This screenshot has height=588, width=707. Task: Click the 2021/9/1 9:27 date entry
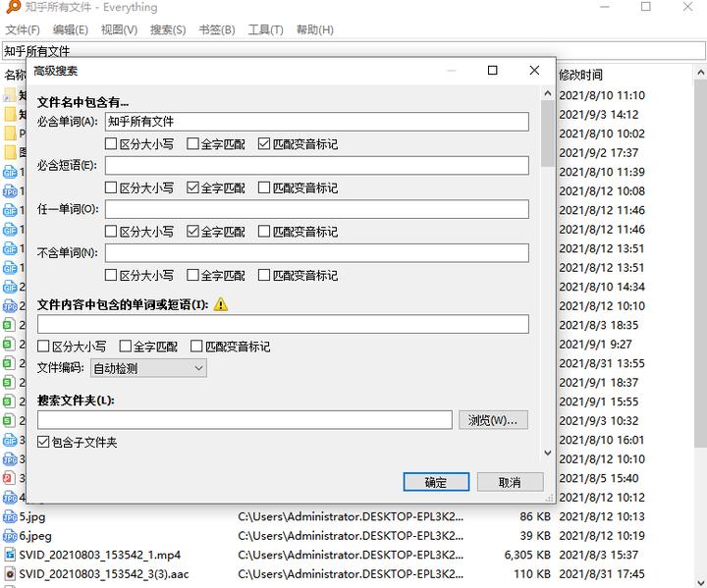(x=595, y=344)
